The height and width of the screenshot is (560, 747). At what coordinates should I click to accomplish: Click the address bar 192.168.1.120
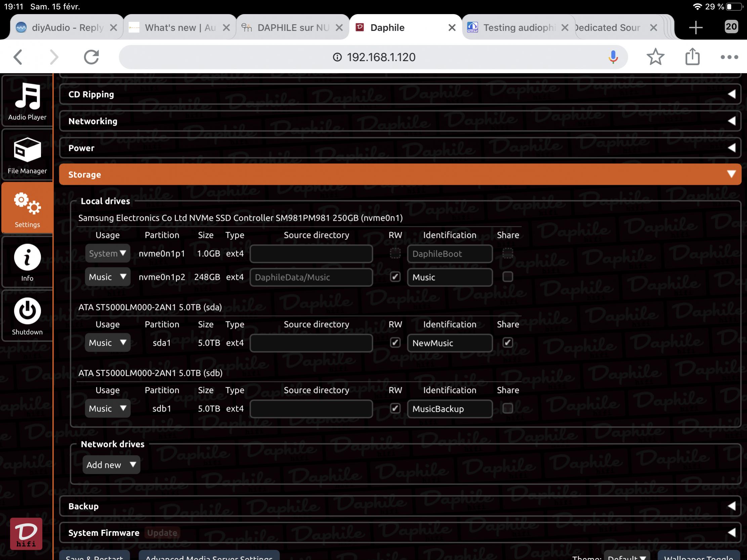point(373,57)
